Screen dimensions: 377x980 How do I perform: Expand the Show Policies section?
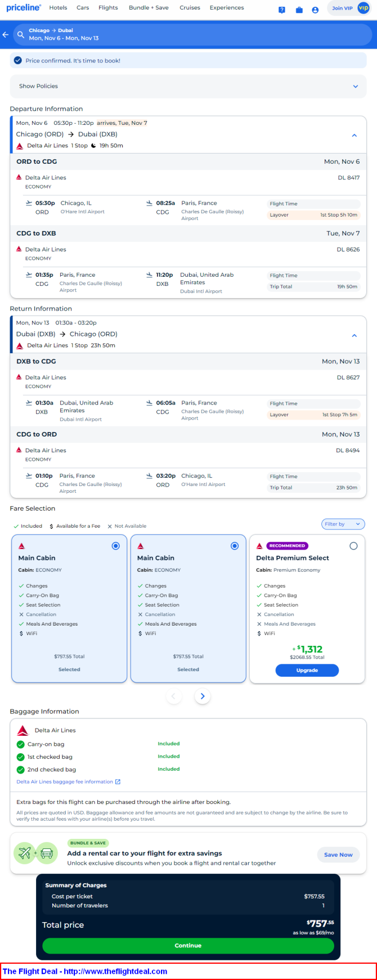[x=188, y=86]
